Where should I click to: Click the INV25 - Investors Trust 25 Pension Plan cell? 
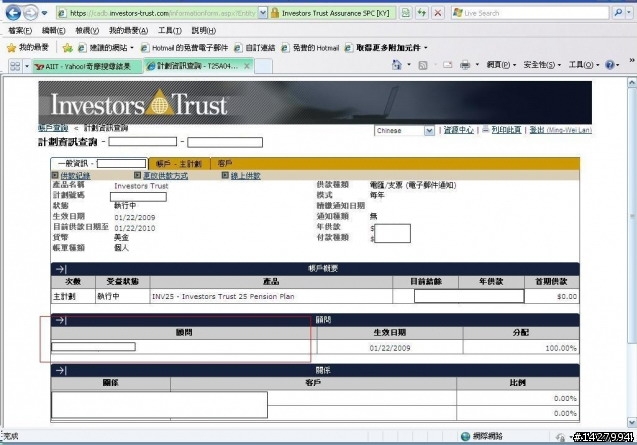[x=271, y=297]
